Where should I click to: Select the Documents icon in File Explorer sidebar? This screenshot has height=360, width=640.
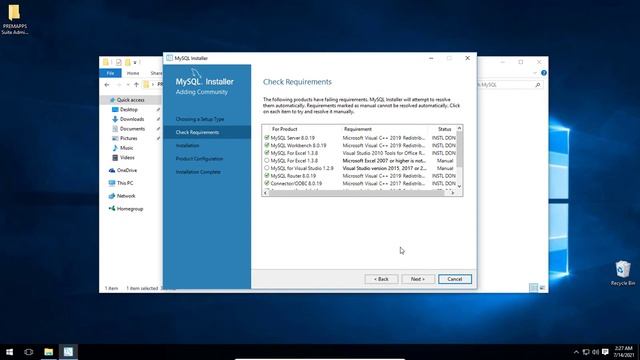(x=115, y=129)
